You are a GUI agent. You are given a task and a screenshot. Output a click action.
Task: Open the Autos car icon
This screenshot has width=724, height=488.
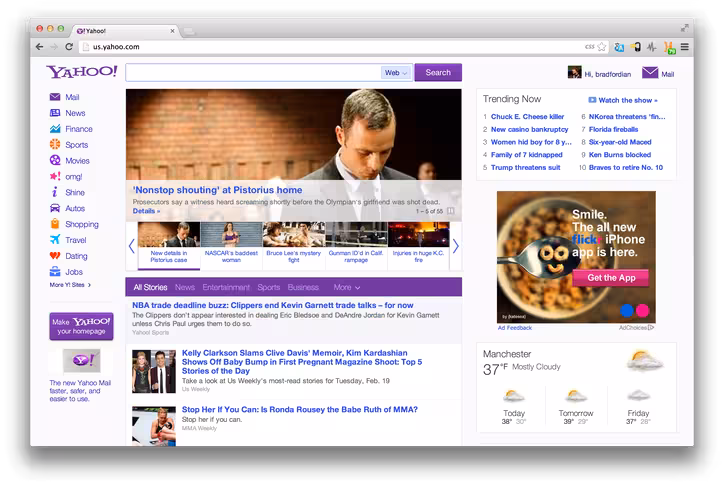(x=55, y=208)
